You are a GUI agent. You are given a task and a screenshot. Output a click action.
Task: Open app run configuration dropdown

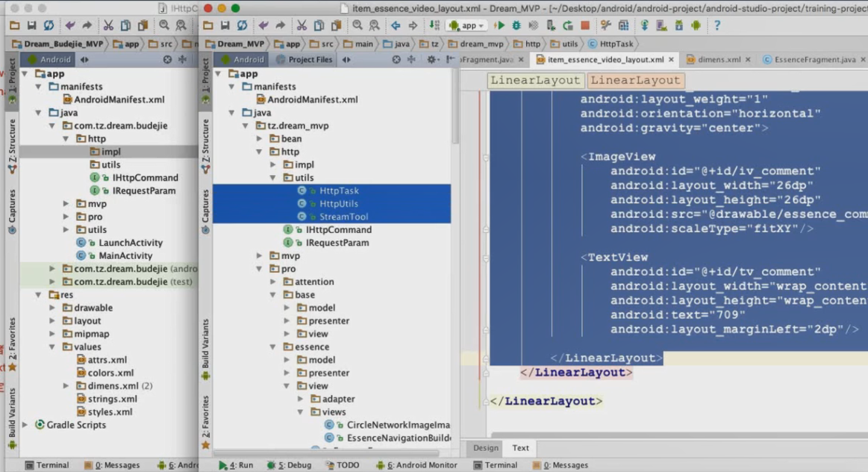click(x=467, y=25)
